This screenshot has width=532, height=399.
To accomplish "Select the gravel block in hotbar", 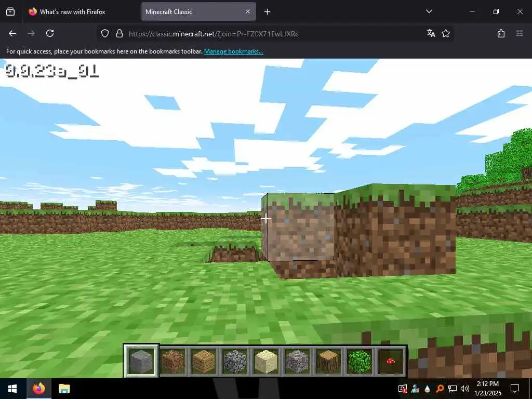I will click(297, 361).
